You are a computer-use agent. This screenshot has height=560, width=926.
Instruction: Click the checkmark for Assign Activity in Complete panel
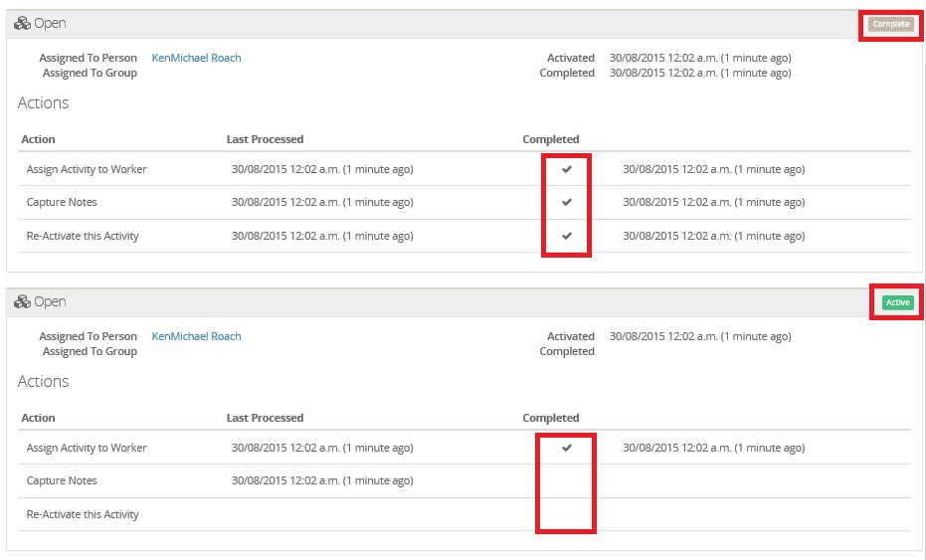(567, 169)
